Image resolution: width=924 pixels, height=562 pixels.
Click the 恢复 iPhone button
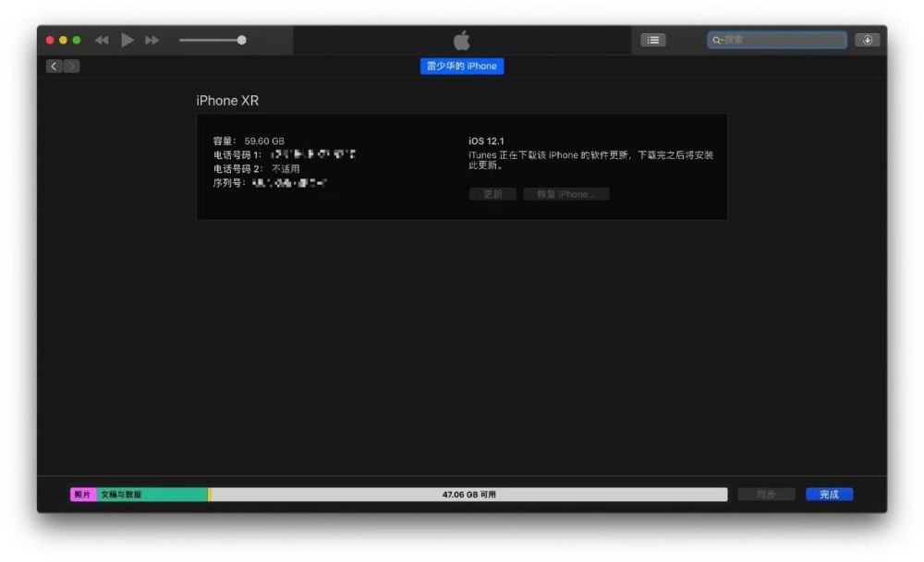coord(565,194)
